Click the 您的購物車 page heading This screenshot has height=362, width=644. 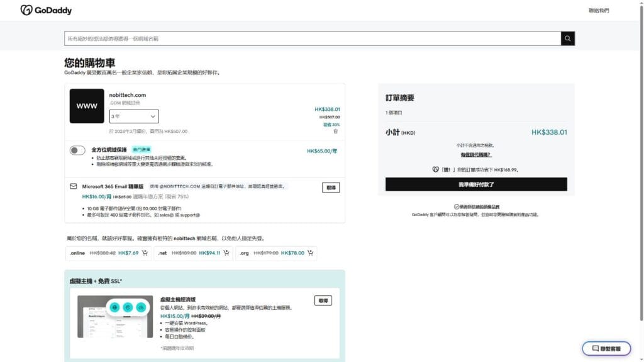pos(89,62)
